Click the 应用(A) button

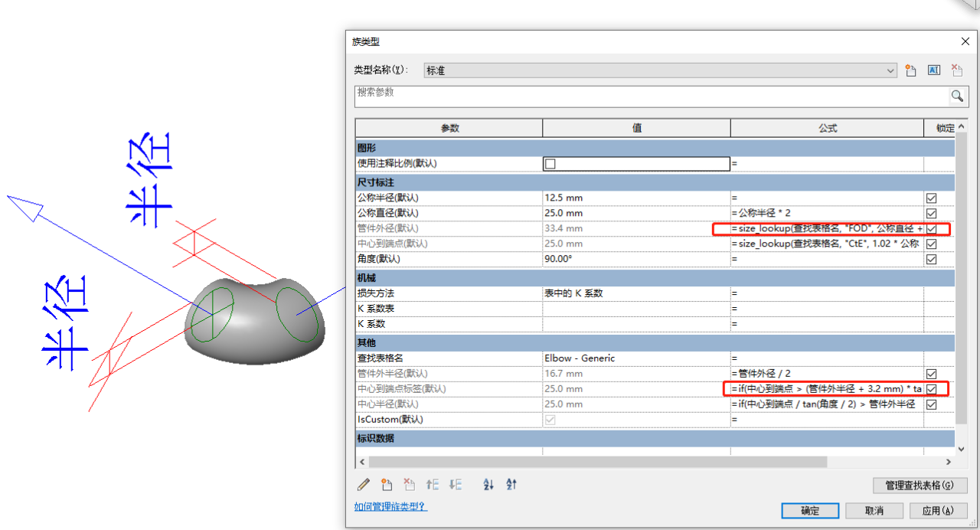click(939, 511)
